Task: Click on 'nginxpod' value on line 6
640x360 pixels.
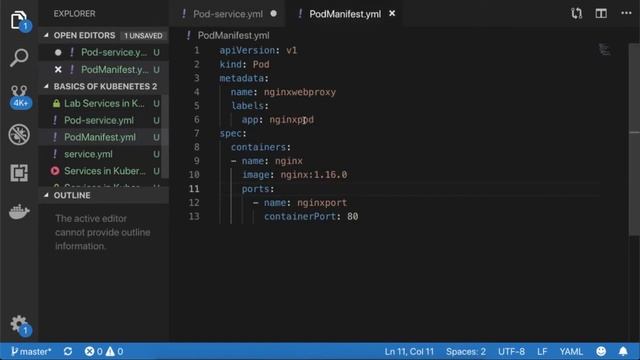Action: [x=291, y=120]
